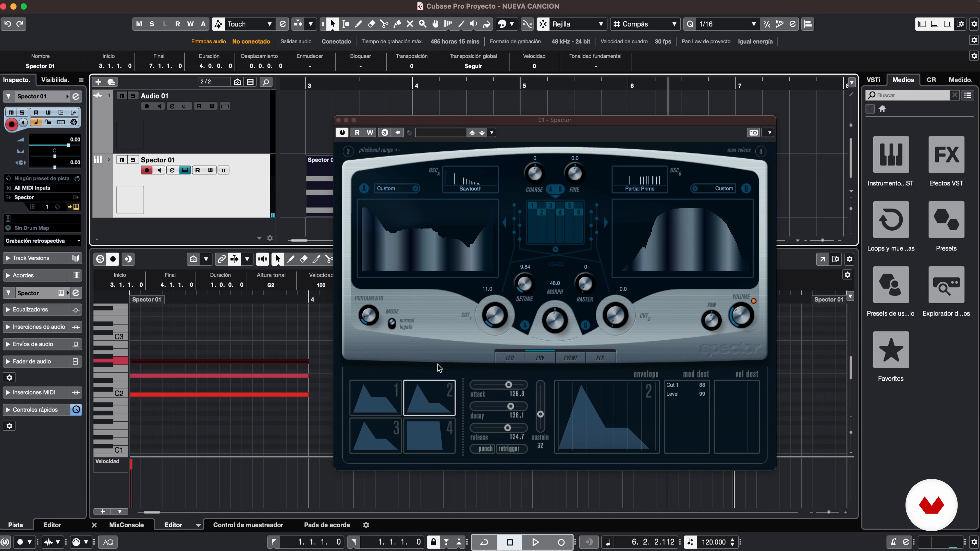
Task: Toggle global Mute M button in toolbar
Action: pos(139,24)
